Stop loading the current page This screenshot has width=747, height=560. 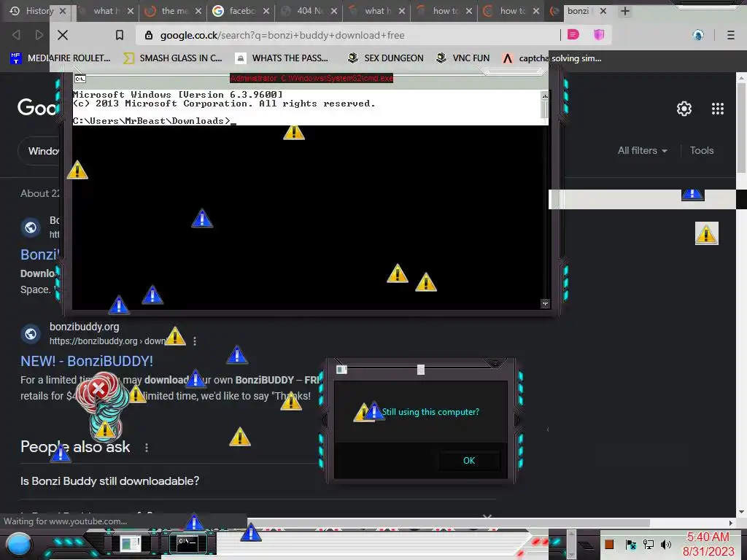pos(63,35)
